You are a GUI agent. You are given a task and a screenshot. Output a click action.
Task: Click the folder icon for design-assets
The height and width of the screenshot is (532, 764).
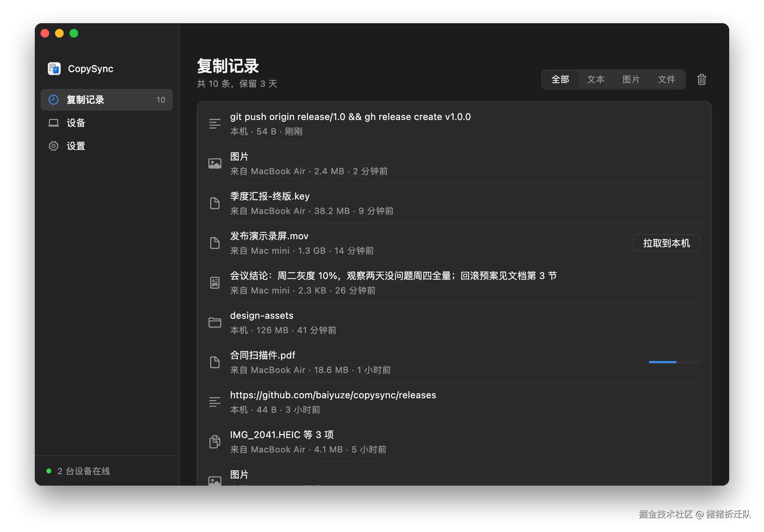click(x=215, y=322)
